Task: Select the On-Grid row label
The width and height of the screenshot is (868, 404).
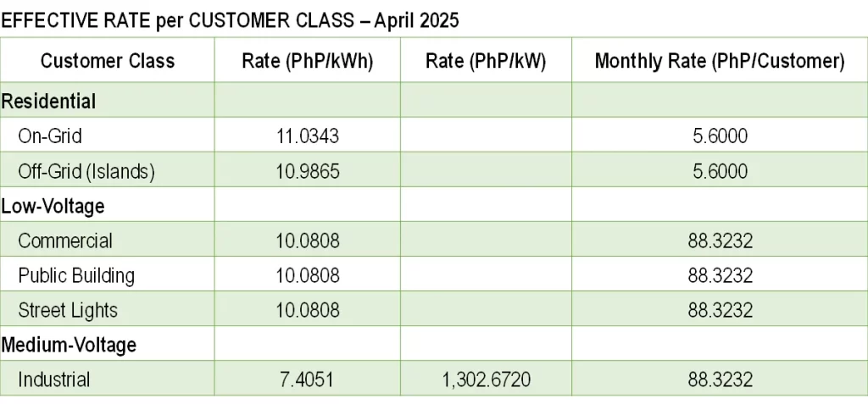Action: click(50, 136)
